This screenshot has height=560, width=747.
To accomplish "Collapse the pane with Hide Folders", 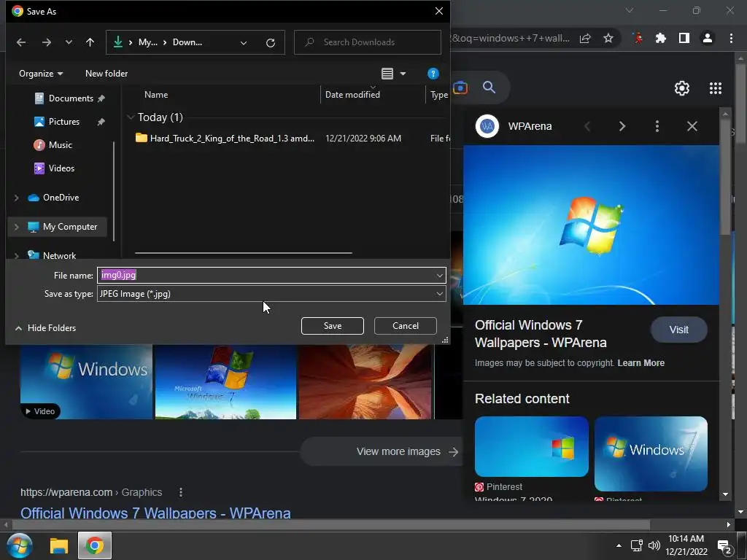I will tap(46, 327).
